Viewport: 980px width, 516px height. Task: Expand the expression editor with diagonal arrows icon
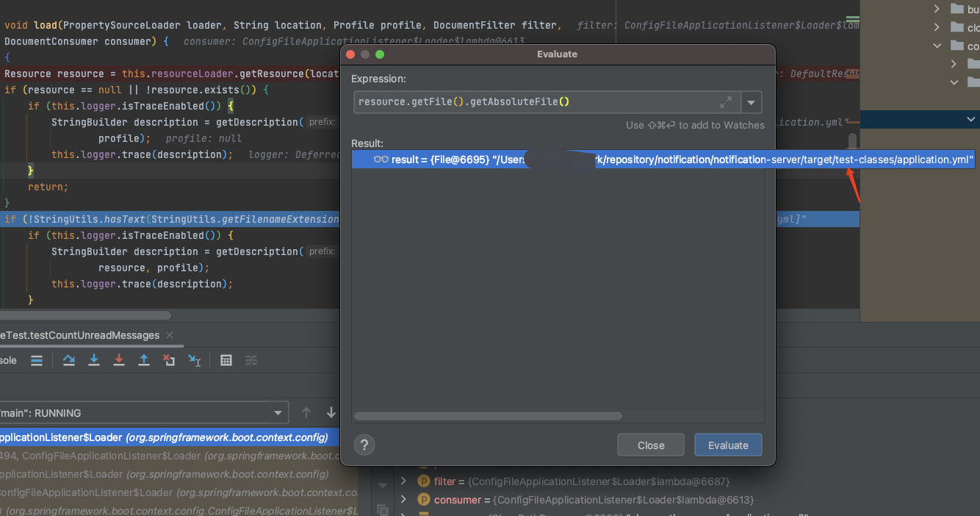725,102
